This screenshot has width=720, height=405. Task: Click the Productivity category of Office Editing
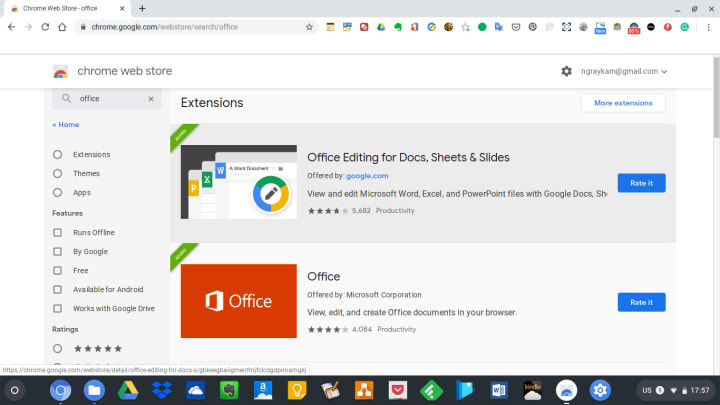pos(395,211)
